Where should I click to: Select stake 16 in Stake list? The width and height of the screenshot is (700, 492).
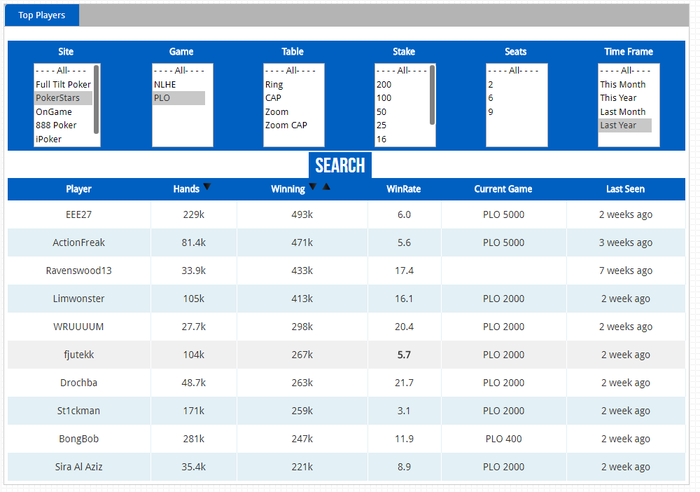(x=402, y=139)
